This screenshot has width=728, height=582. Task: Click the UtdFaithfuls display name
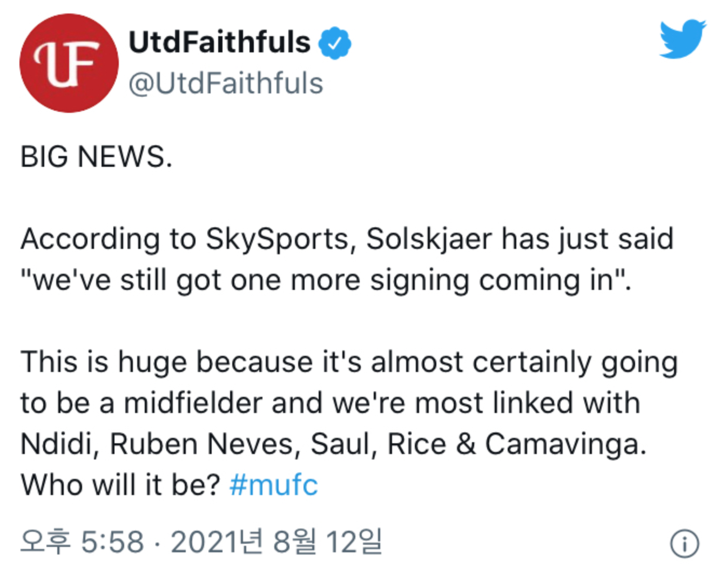220,42
